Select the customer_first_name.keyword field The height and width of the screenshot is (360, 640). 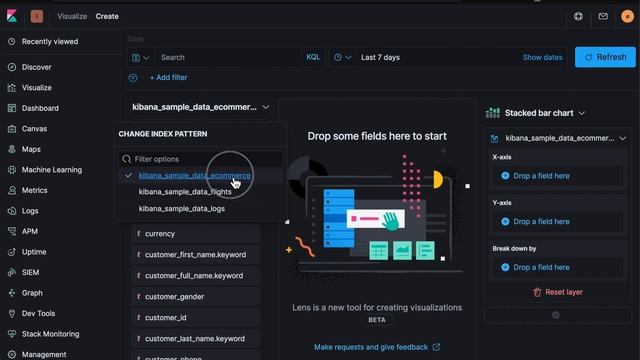[x=196, y=255]
